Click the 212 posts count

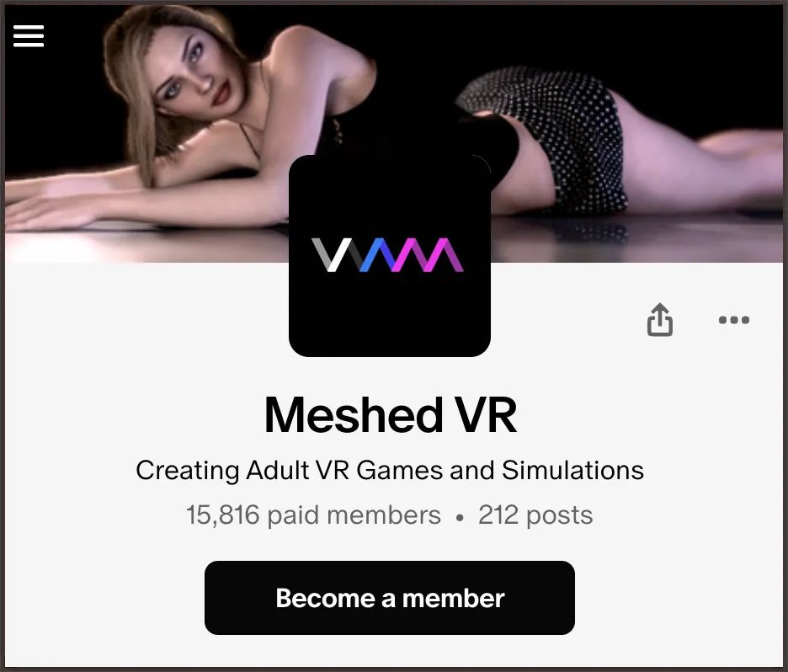tap(535, 515)
